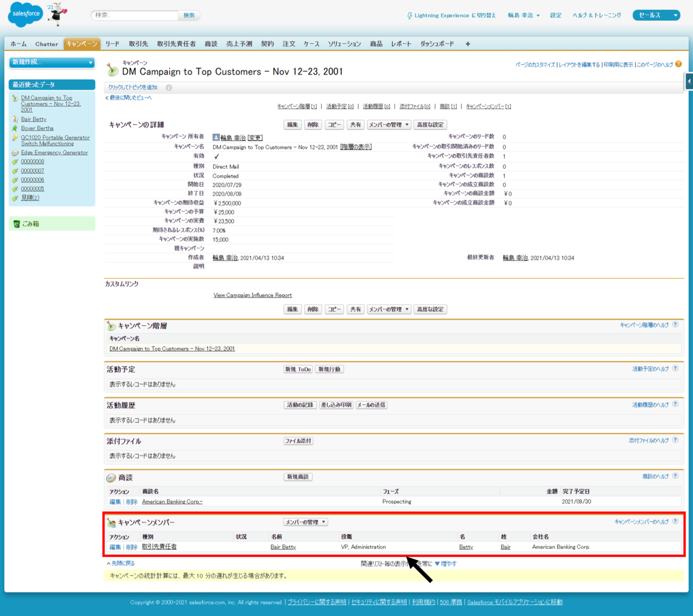Click the Completed status value
693x616 pixels.
tap(225, 176)
